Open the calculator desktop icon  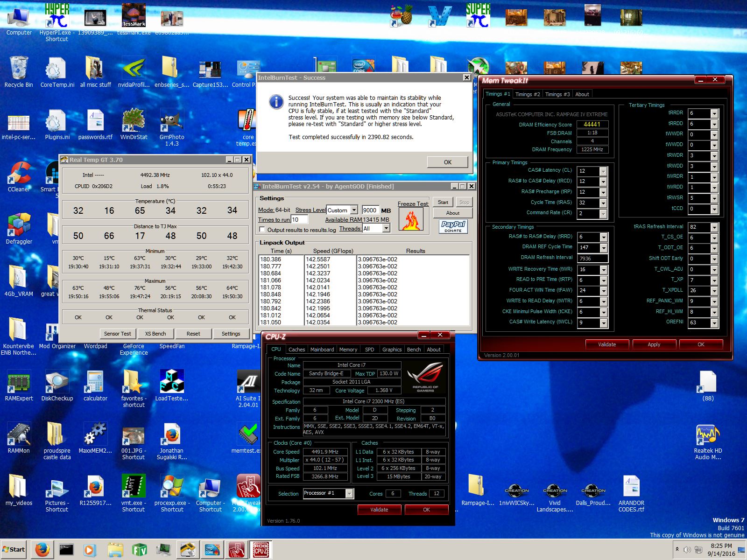point(95,385)
